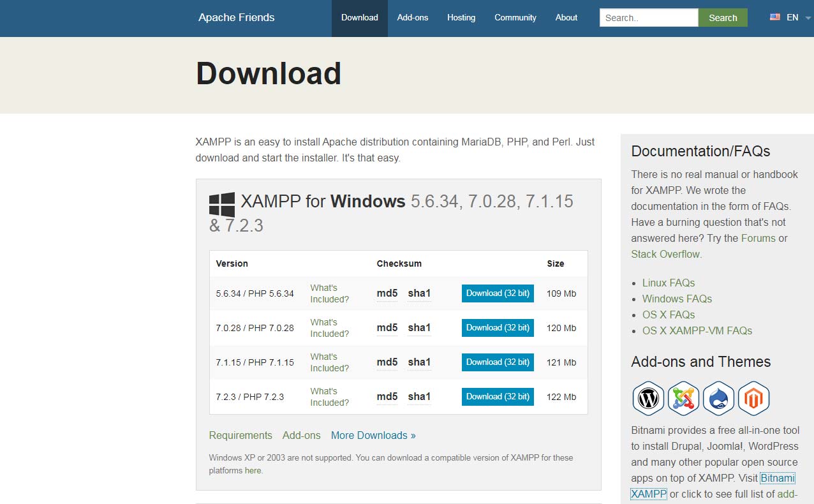The width and height of the screenshot is (814, 504).
Task: Click the Size column header
Action: point(556,263)
